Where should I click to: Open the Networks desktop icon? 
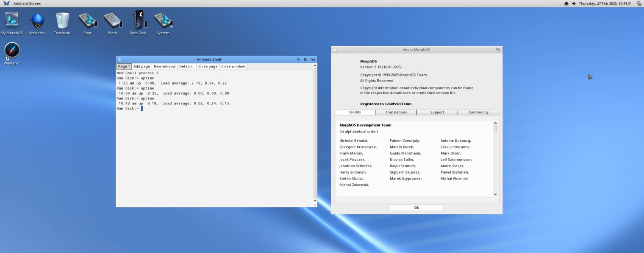click(37, 23)
